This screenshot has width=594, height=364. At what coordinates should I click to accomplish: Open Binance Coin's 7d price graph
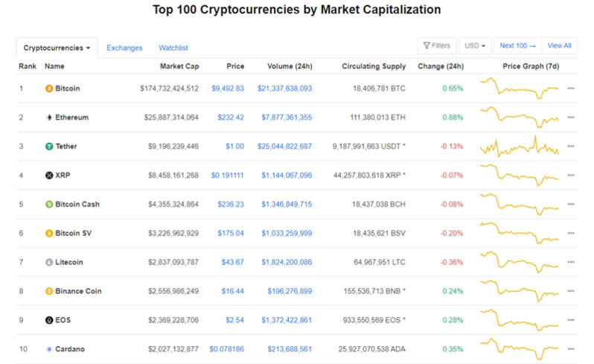(520, 289)
